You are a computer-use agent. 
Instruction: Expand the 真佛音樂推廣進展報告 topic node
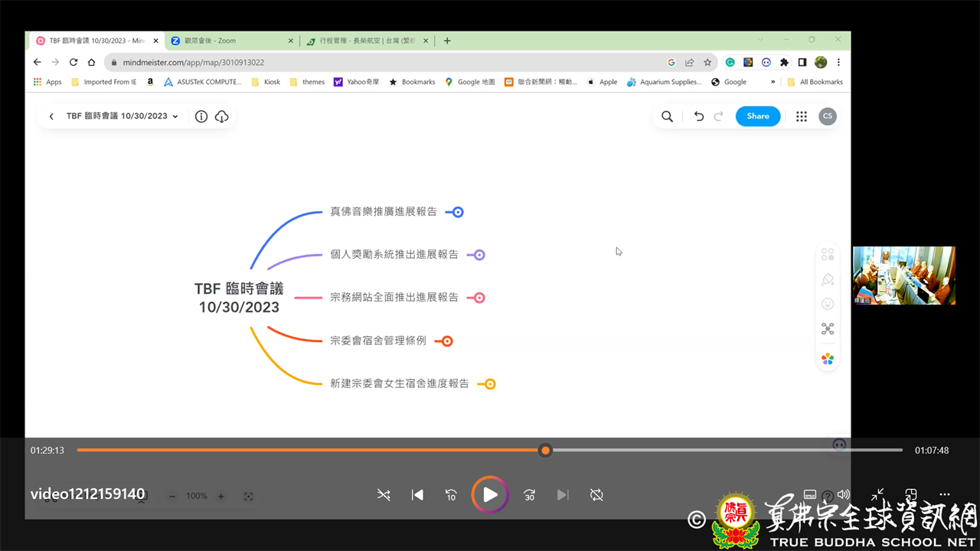(x=458, y=212)
